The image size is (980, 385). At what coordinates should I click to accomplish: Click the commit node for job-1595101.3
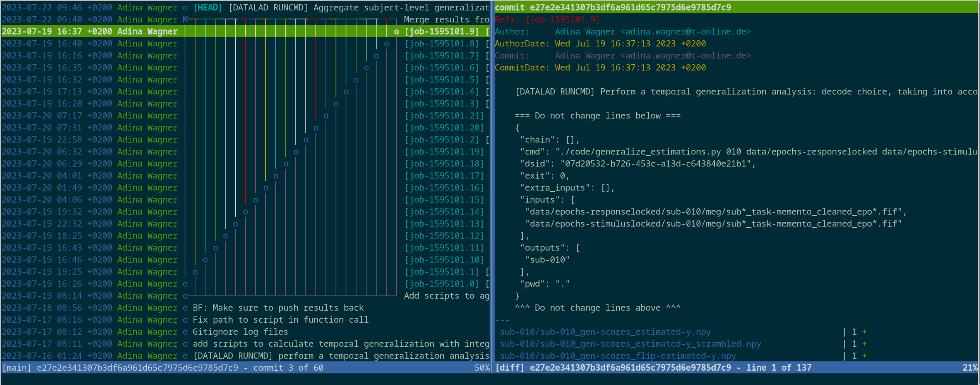pyautogui.click(x=336, y=104)
